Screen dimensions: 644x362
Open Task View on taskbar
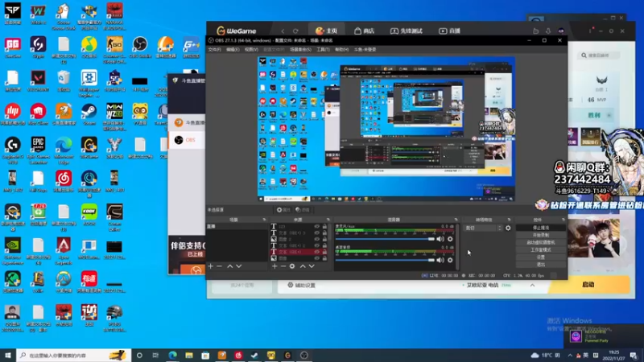[155, 355]
